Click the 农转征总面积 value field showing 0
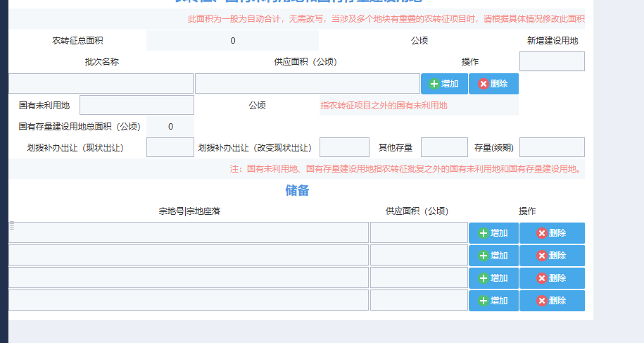The height and width of the screenshot is (343, 644). 232,41
